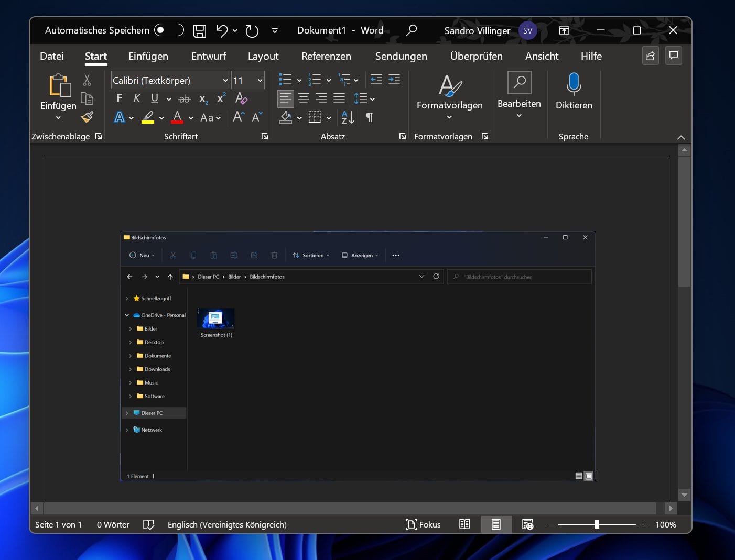Open the Referenzen ribbon tab
The height and width of the screenshot is (560, 735).
click(x=326, y=56)
